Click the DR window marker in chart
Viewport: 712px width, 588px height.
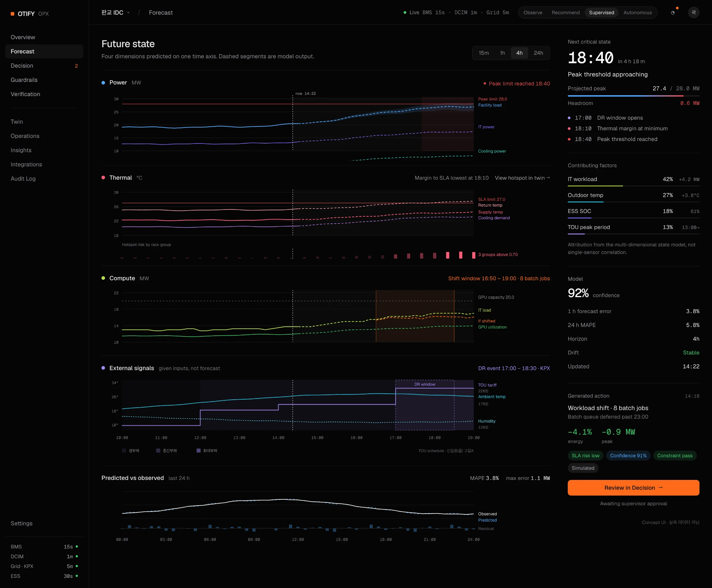(425, 384)
